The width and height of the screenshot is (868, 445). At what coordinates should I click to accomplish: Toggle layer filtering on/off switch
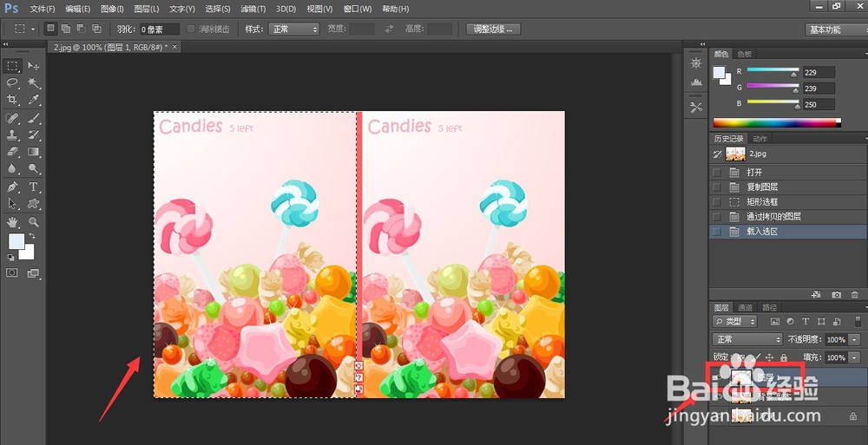(858, 321)
